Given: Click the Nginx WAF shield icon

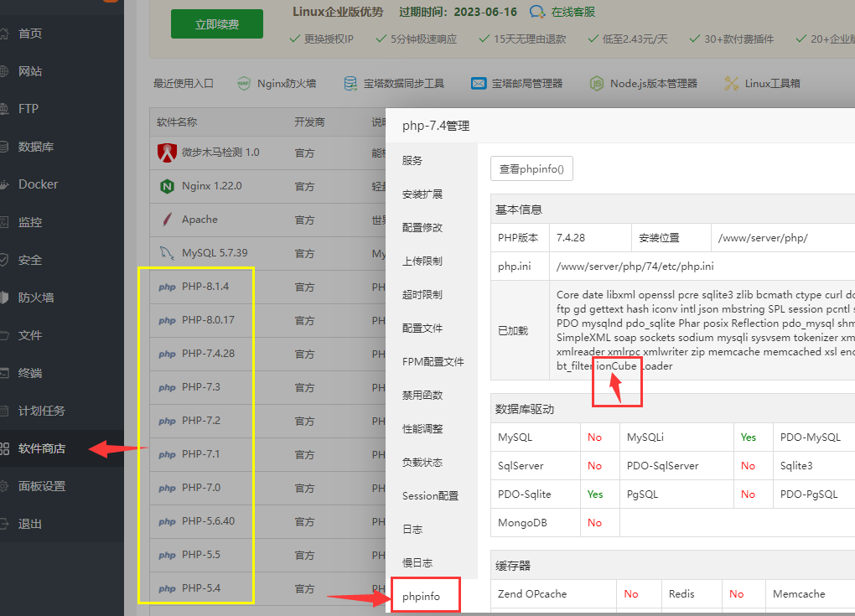Looking at the screenshot, I should (x=244, y=84).
